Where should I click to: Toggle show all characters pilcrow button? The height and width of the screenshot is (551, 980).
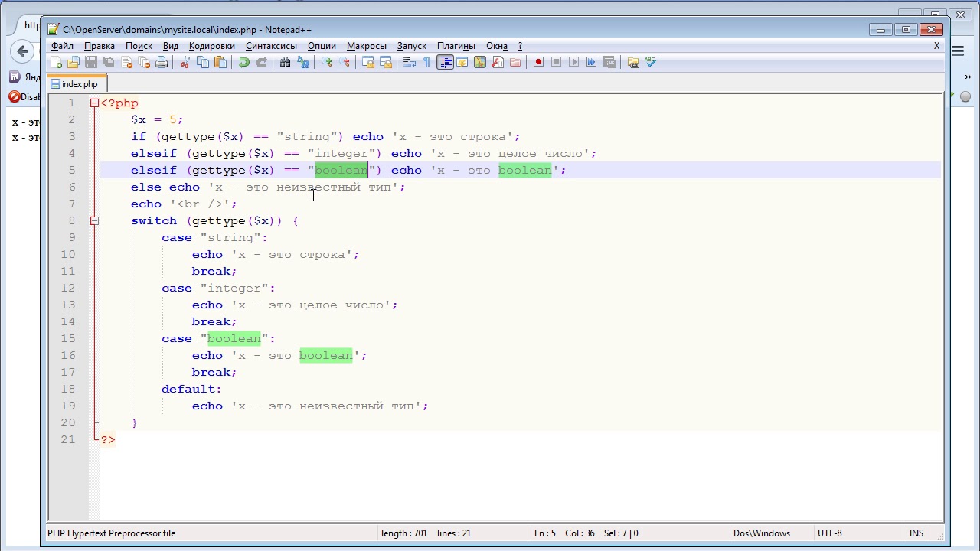click(x=427, y=63)
